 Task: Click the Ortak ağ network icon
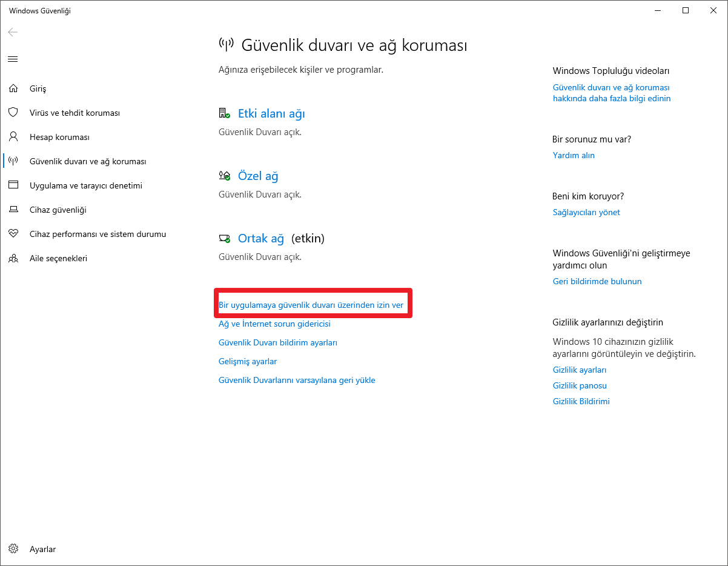(224, 238)
